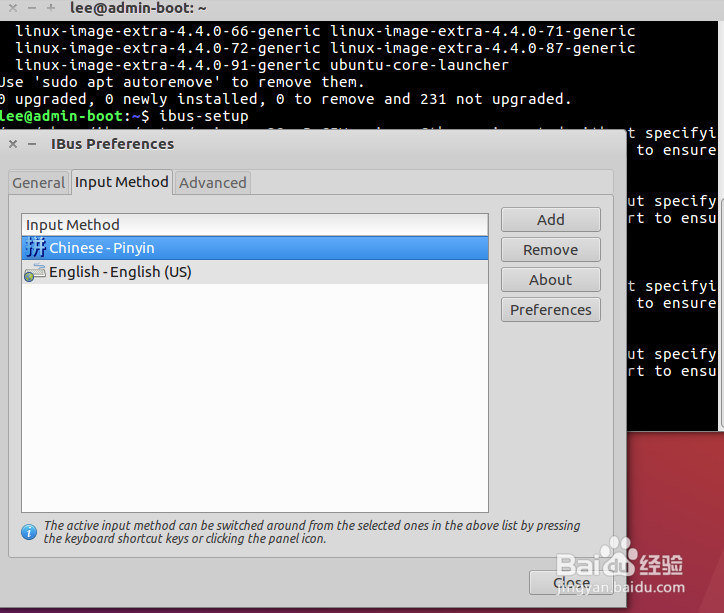Click the 'sudo apt autoremove' line in terminal
The image size is (724, 613).
tap(182, 82)
